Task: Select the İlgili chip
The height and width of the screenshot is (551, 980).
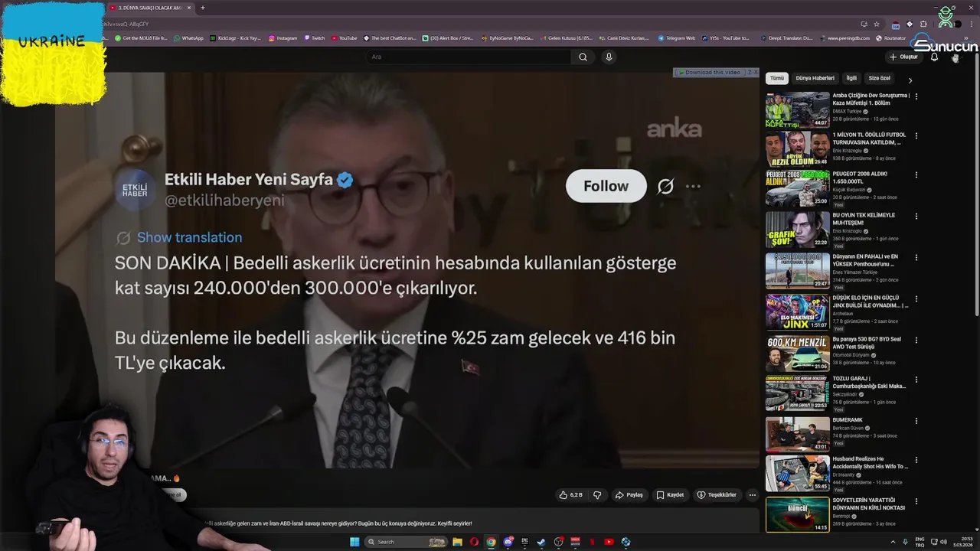Action: point(851,78)
